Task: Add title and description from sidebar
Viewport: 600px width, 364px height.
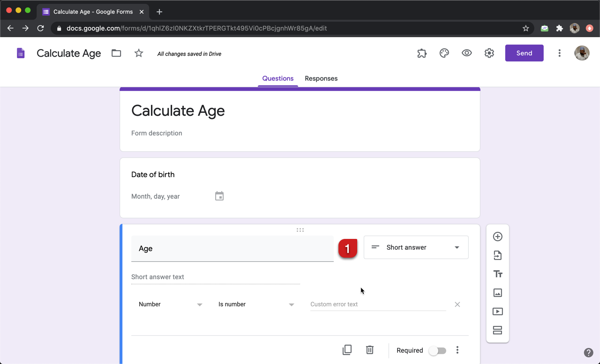Action: click(497, 274)
